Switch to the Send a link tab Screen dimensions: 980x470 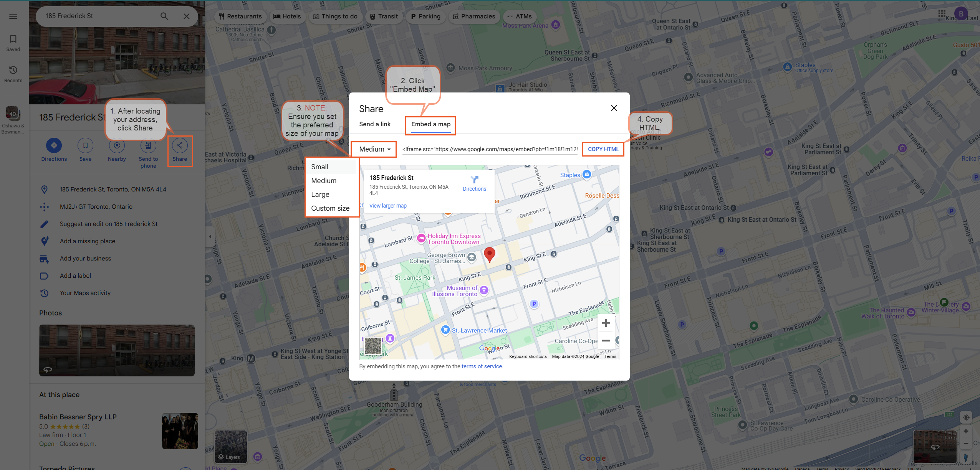(x=375, y=124)
